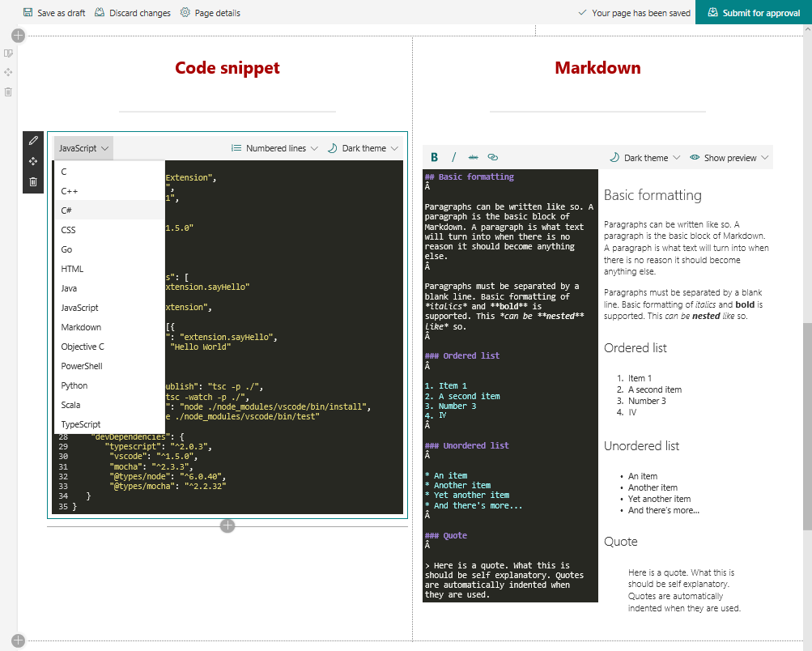
Task: Apply italic formatting in Markdown toolbar
Action: (454, 158)
